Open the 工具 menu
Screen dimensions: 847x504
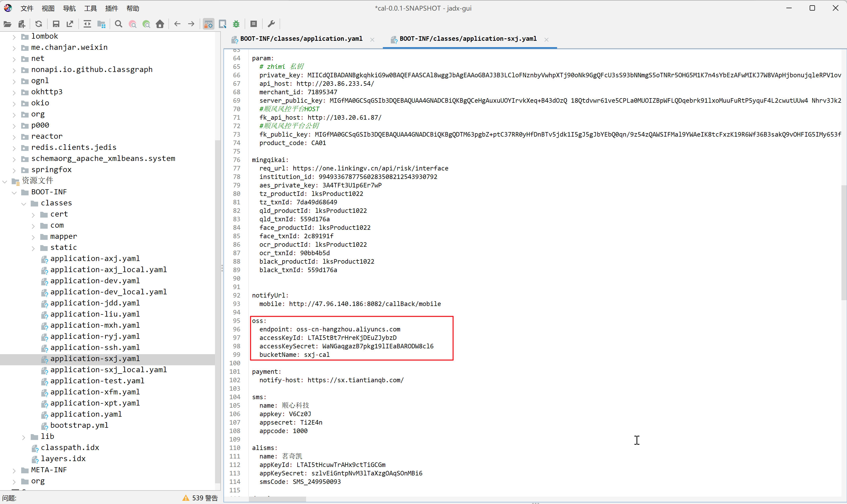tap(90, 8)
